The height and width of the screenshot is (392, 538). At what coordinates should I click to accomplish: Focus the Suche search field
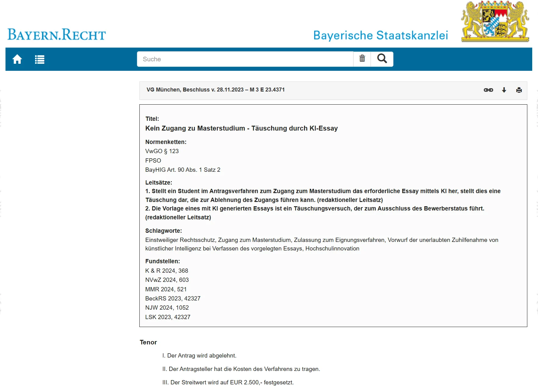245,59
